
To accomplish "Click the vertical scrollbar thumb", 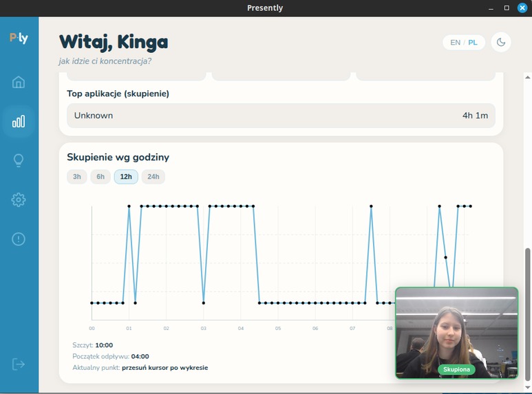I will pyautogui.click(x=528, y=314).
